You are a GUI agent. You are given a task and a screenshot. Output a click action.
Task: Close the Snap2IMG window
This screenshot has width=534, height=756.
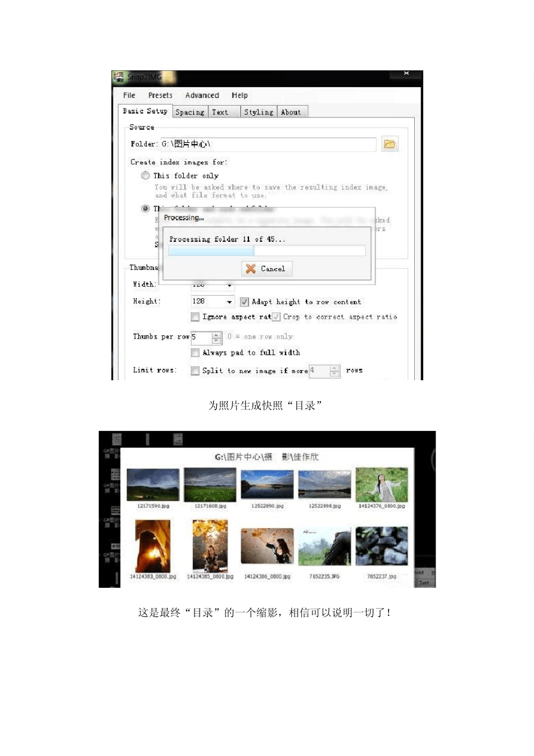(406, 74)
